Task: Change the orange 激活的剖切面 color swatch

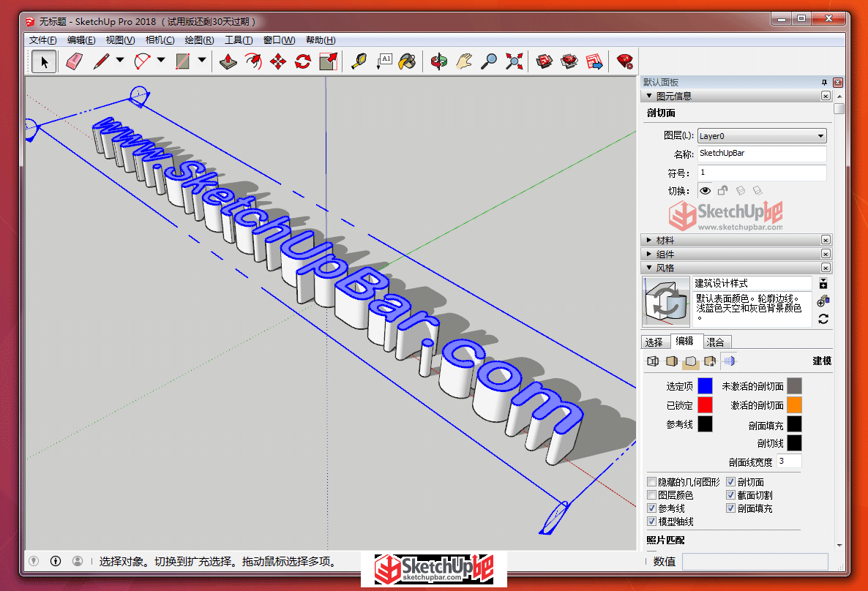Action: point(794,405)
